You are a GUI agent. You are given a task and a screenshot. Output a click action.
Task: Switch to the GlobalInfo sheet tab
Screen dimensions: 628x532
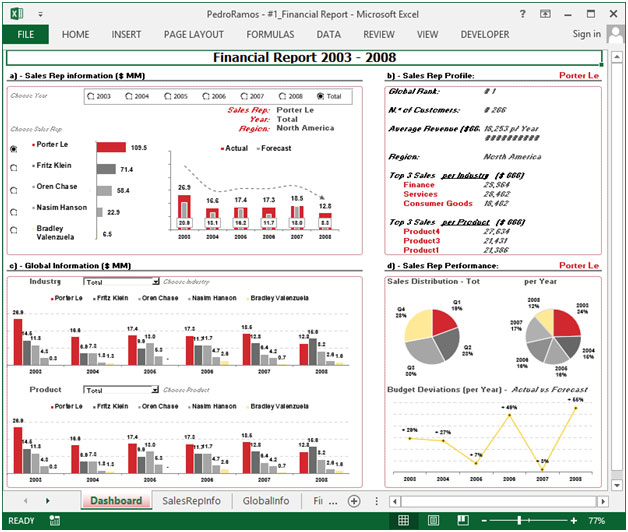266,501
